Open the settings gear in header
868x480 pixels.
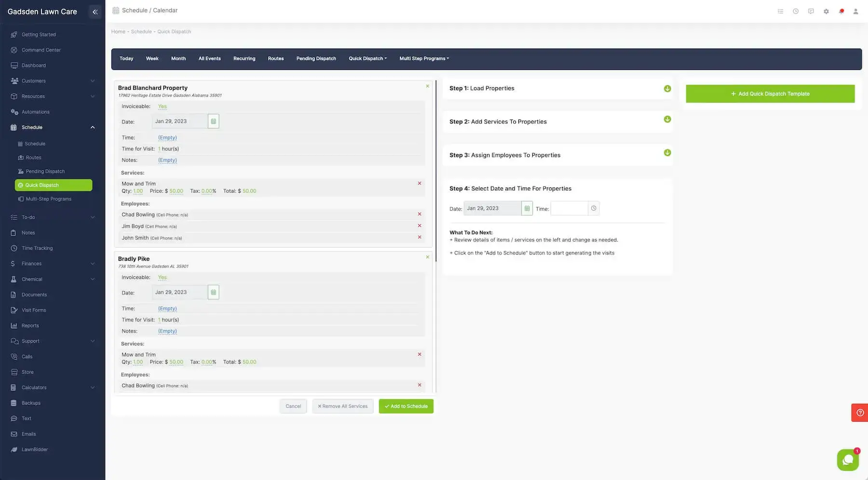[x=826, y=11]
